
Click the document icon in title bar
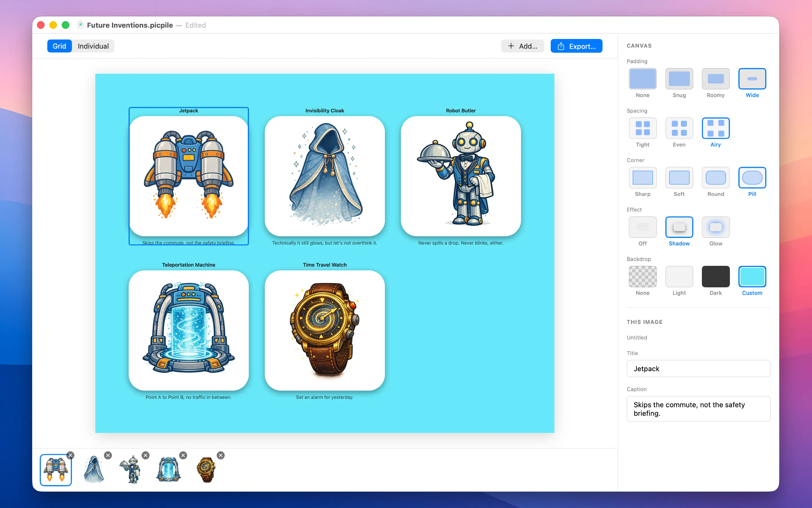80,25
